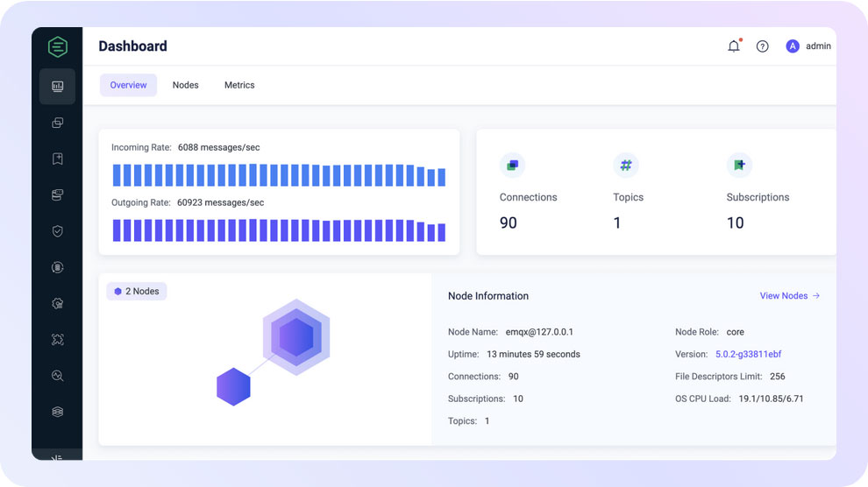Open the Dashboard monitor icon in the sidebar
868x487 pixels.
(x=57, y=86)
